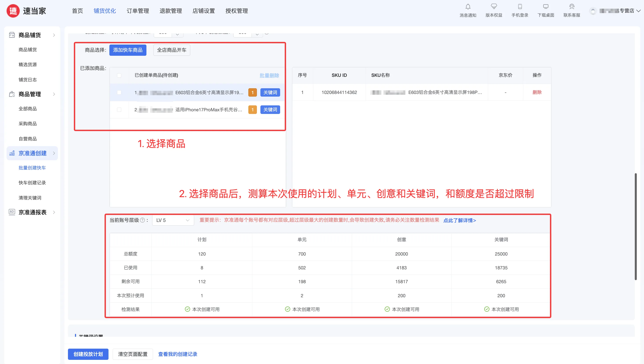Click 删除 for SKU 10206844114362
This screenshot has width=644, height=364.
537,92
